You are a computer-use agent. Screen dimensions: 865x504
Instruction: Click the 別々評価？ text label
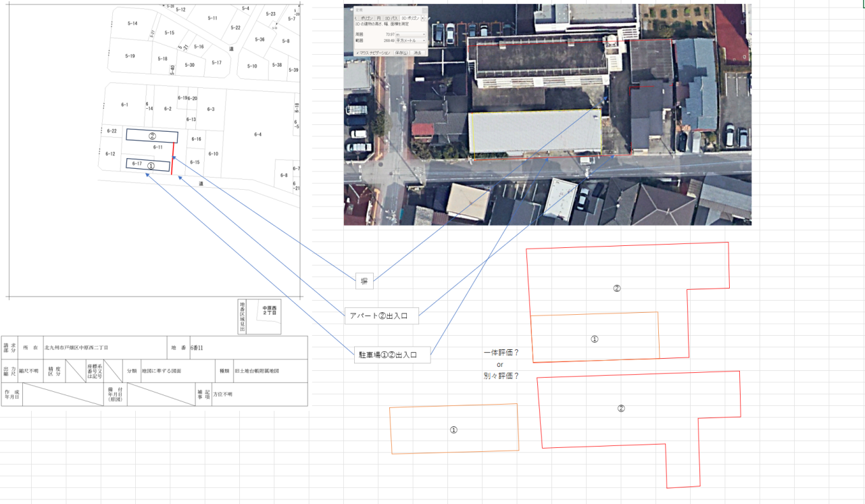click(x=501, y=376)
